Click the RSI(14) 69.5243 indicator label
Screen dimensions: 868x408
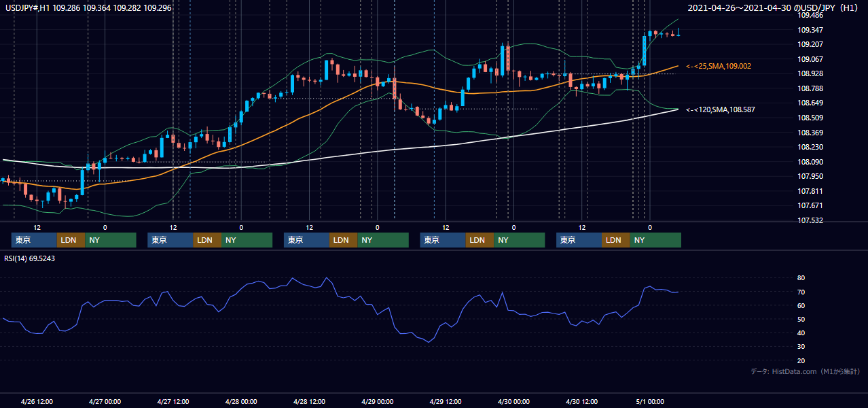pyautogui.click(x=30, y=258)
